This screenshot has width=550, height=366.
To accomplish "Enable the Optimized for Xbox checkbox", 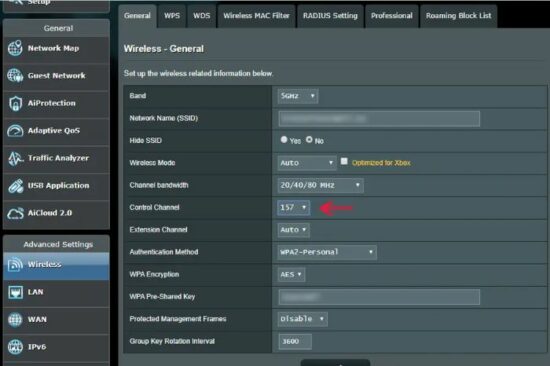I will pos(344,161).
